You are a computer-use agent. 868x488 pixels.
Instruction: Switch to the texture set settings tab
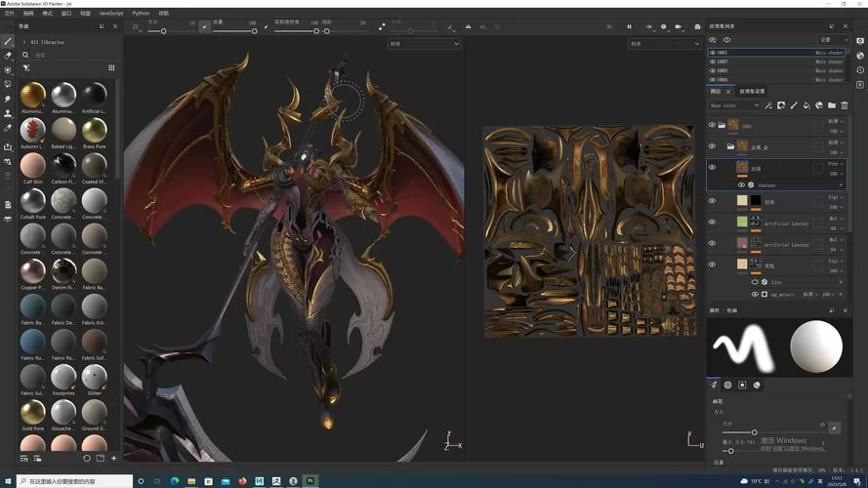click(x=752, y=92)
